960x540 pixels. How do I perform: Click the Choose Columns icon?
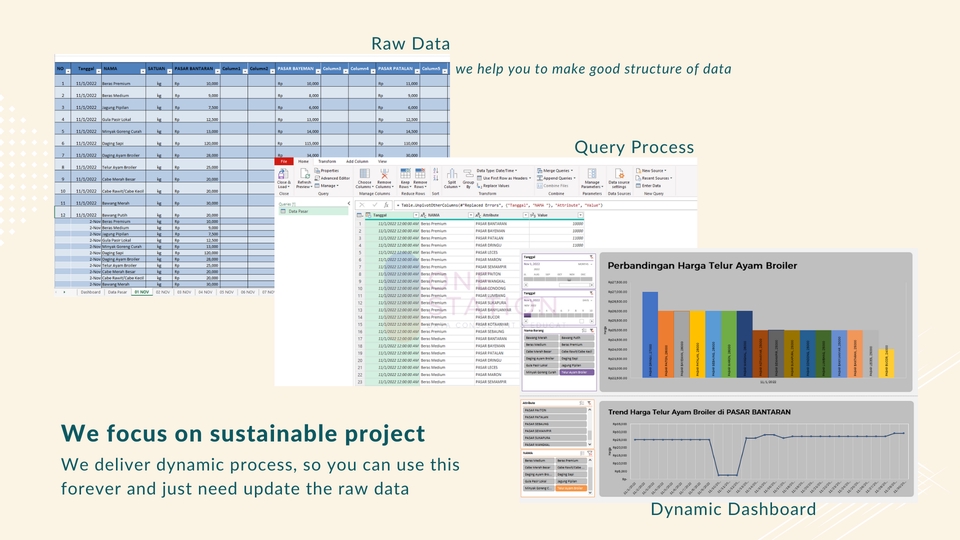point(364,174)
